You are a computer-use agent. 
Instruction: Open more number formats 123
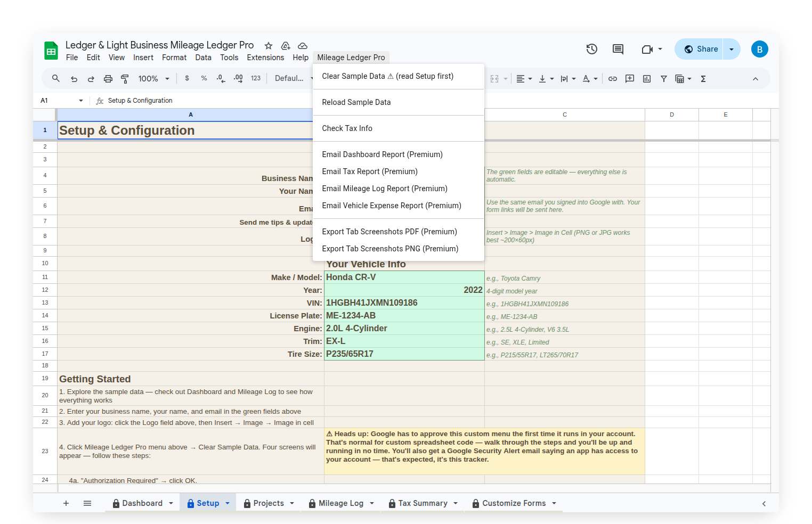tap(256, 78)
